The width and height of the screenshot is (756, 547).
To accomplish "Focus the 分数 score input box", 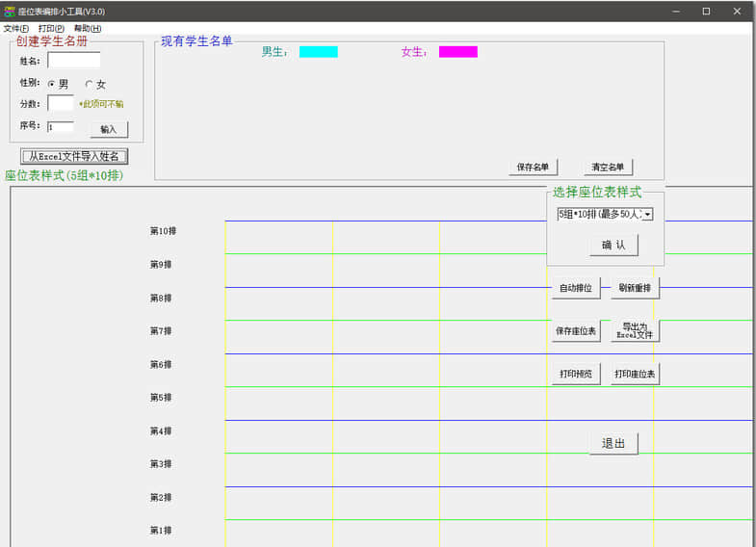I will [60, 103].
